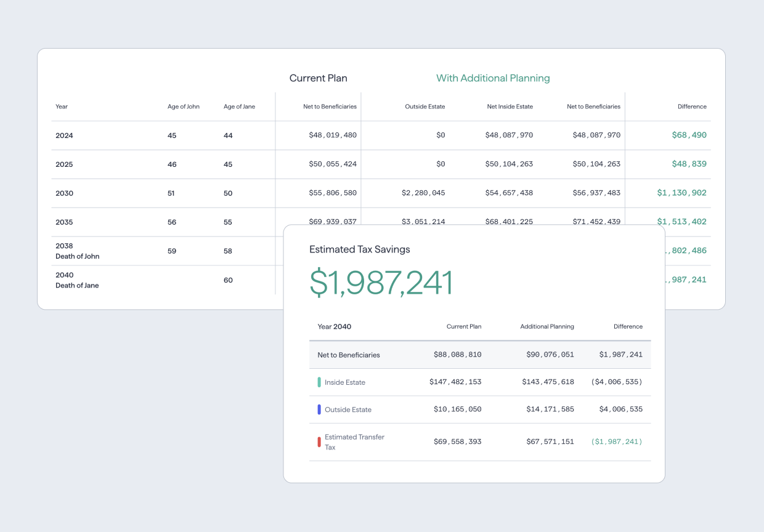The width and height of the screenshot is (764, 532).
Task: Click the Outside Estate header in main table
Action: tap(425, 107)
